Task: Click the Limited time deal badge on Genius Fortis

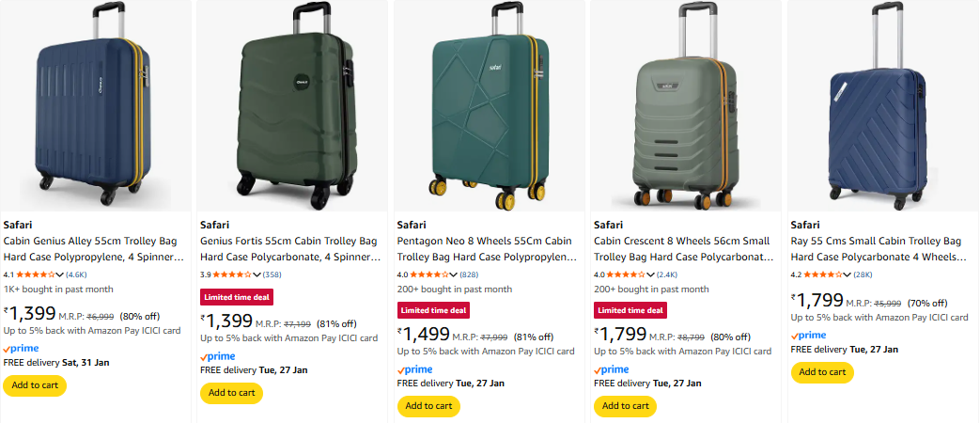Action: click(235, 297)
